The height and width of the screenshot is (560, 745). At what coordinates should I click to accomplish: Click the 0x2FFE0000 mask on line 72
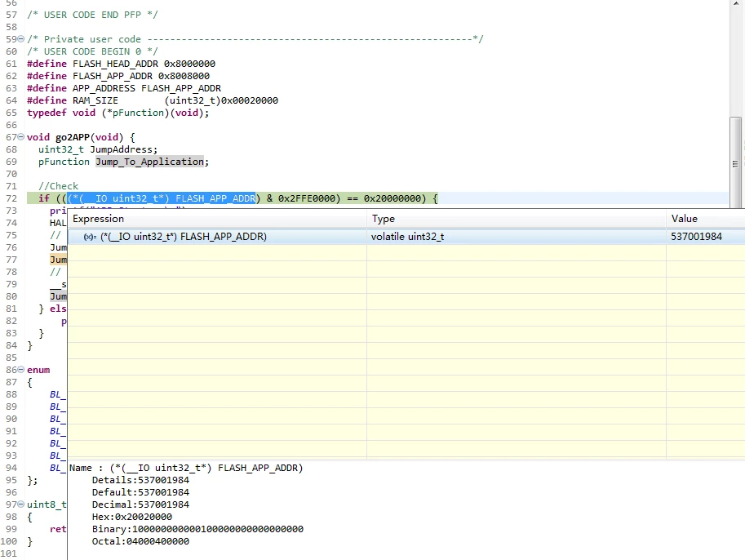pyautogui.click(x=307, y=198)
